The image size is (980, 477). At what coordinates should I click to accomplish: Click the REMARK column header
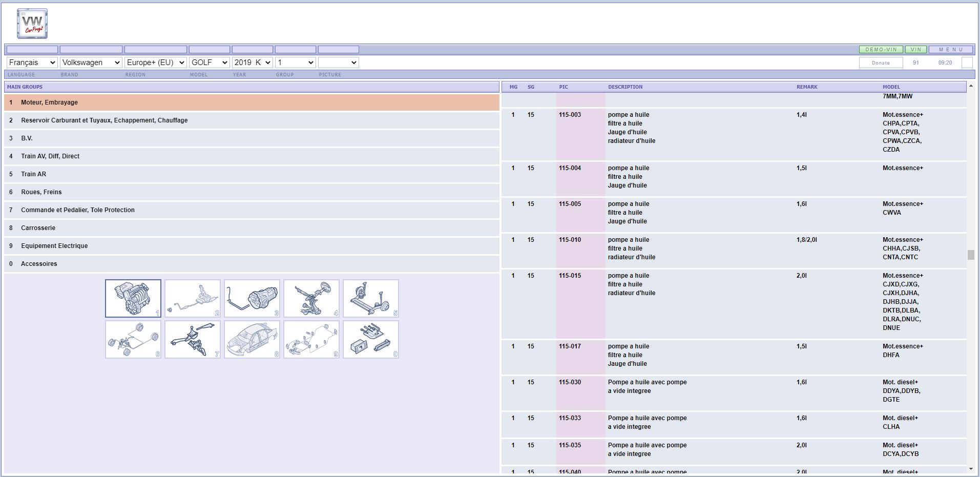point(807,87)
